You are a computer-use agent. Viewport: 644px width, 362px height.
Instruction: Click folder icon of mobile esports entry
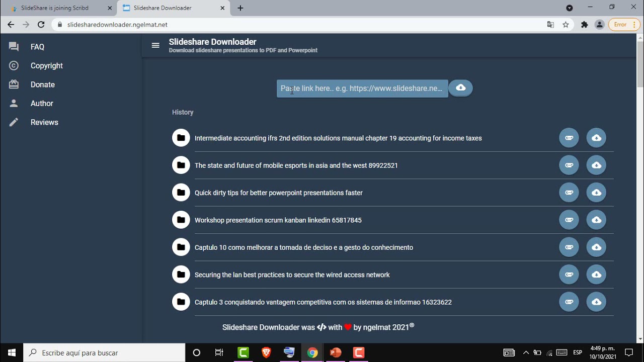tap(181, 165)
